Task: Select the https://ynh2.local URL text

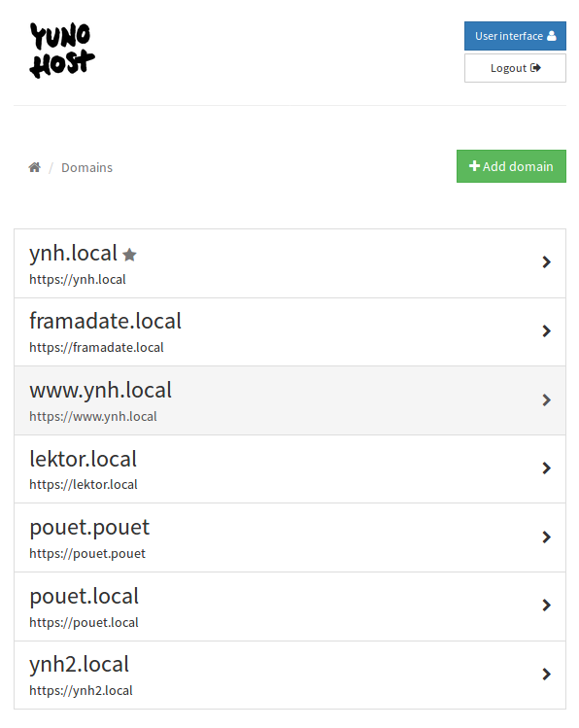Action: click(x=81, y=691)
